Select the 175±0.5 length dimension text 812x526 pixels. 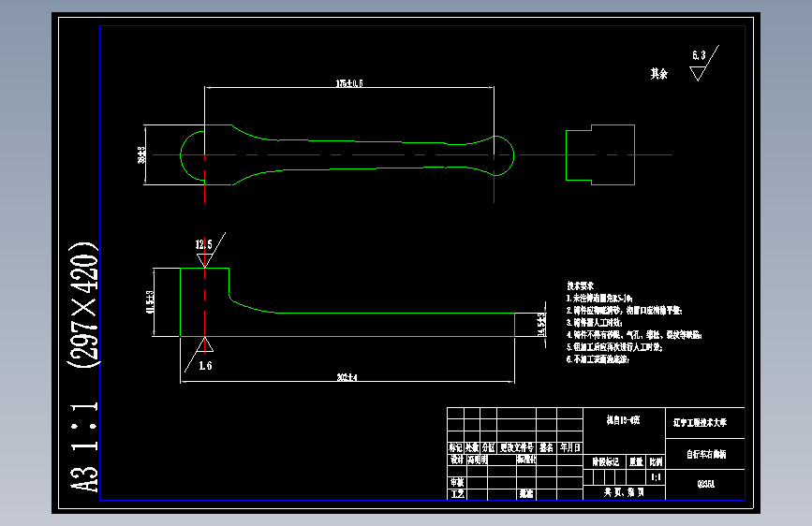(x=349, y=83)
